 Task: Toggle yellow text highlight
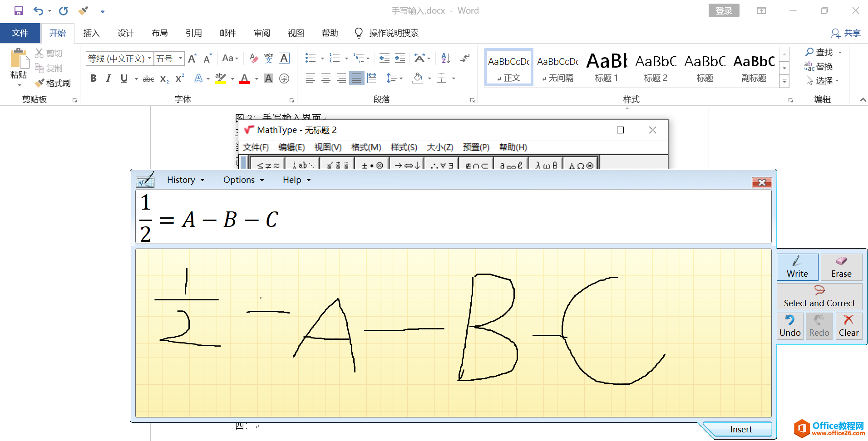(220, 78)
